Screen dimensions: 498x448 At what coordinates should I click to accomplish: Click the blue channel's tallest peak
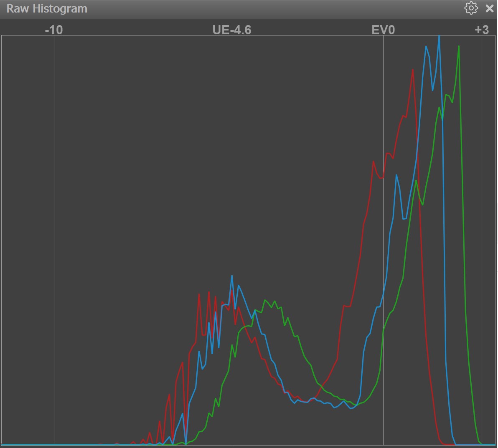pos(439,37)
